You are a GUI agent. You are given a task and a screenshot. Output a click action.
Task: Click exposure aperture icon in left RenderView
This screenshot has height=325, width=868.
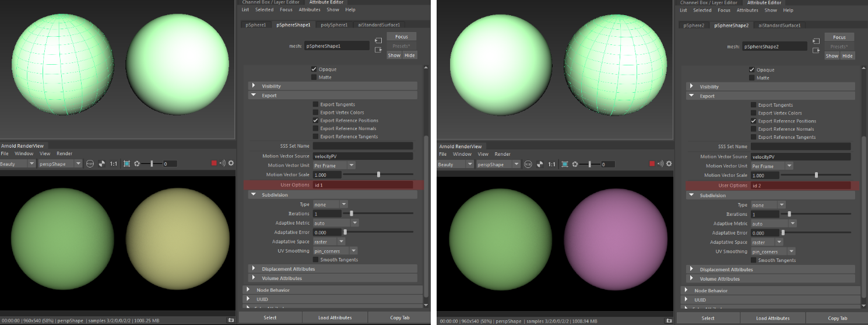[x=137, y=164]
